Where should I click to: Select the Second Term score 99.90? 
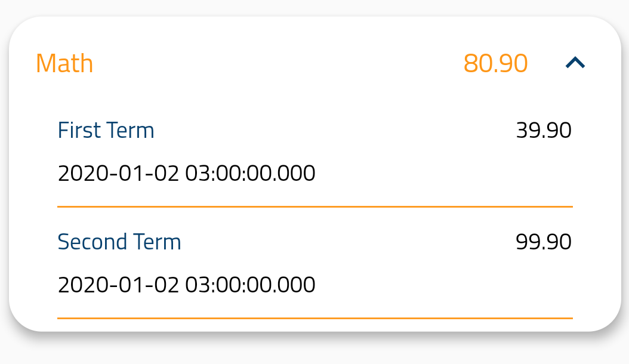(543, 242)
